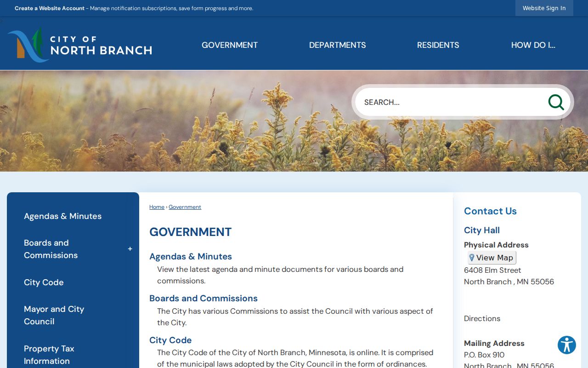Click the Contact Us heading

click(x=490, y=211)
